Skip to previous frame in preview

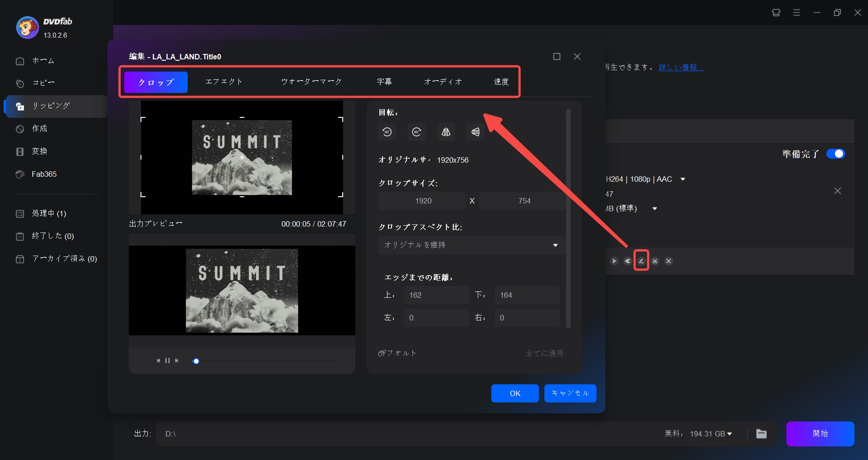click(158, 361)
